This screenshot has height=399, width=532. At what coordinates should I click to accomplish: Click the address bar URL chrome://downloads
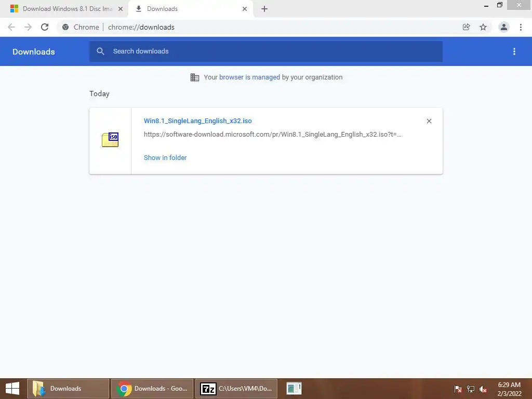[x=141, y=27]
